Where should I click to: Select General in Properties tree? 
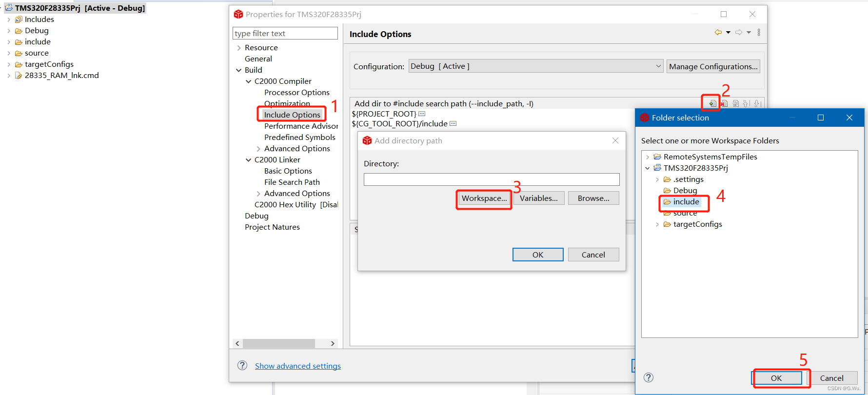coord(258,59)
